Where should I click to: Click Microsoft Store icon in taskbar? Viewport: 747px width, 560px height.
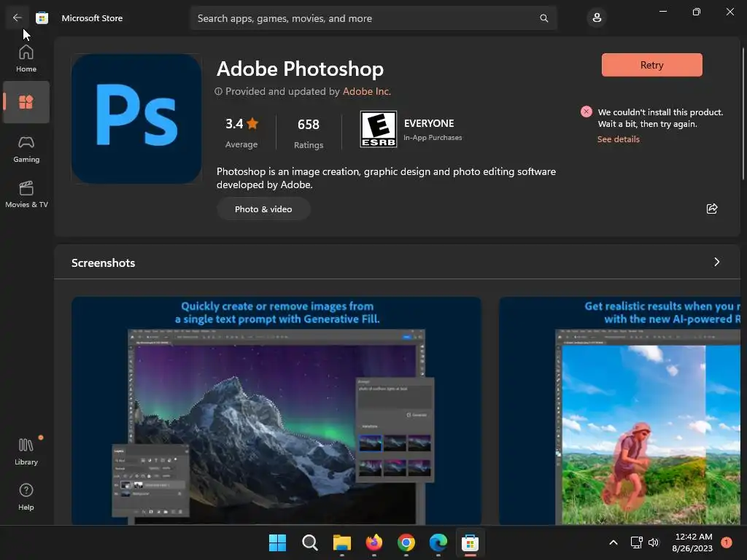pos(471,542)
